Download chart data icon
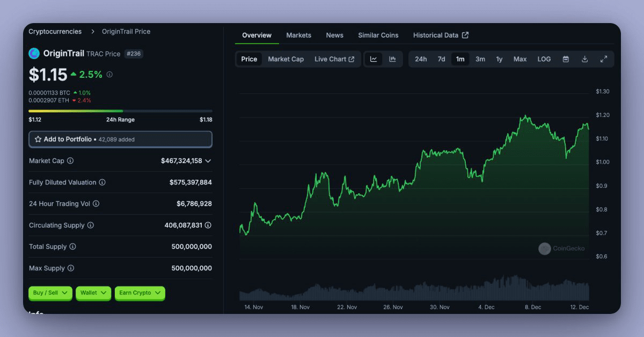The image size is (644, 337). click(x=584, y=59)
